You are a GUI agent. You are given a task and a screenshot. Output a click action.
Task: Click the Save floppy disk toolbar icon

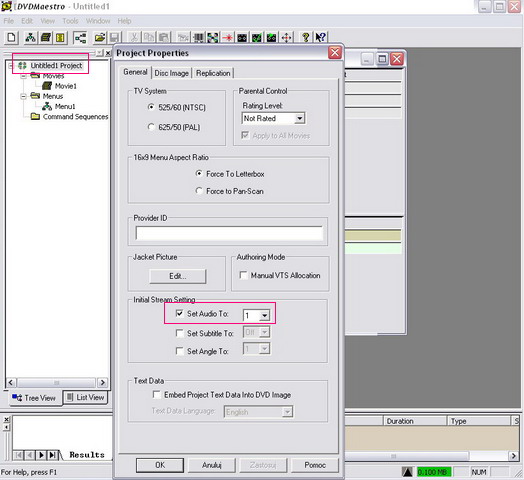point(114,37)
